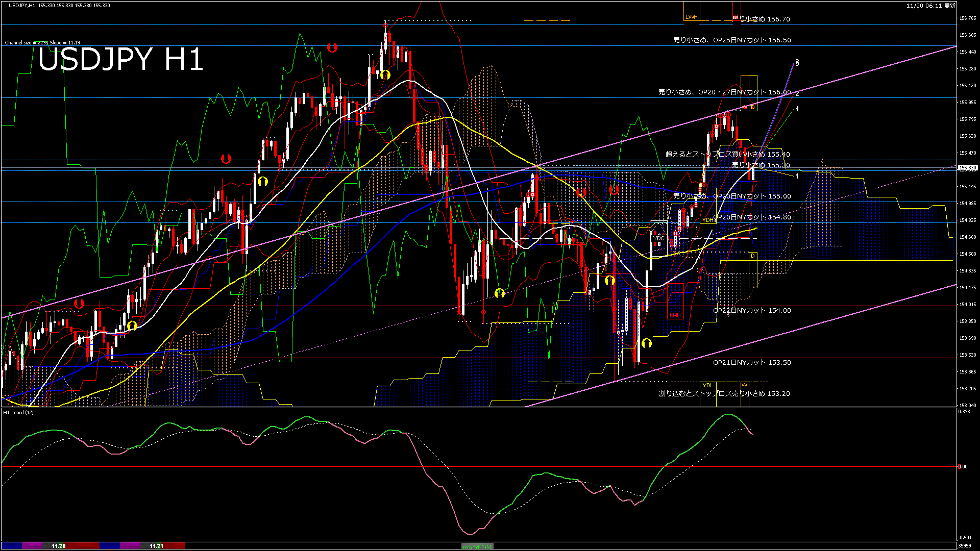Click price axis label 156.440
This screenshot has width=980, height=551.
pos(968,52)
